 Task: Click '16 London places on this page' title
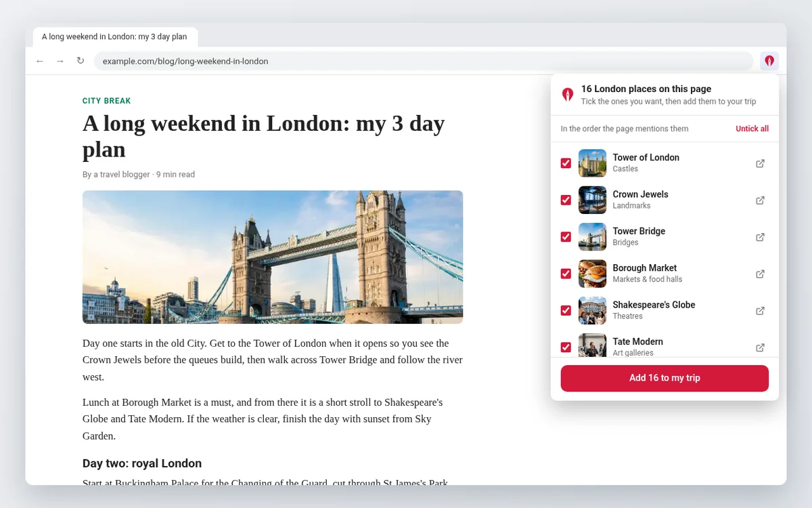click(646, 89)
